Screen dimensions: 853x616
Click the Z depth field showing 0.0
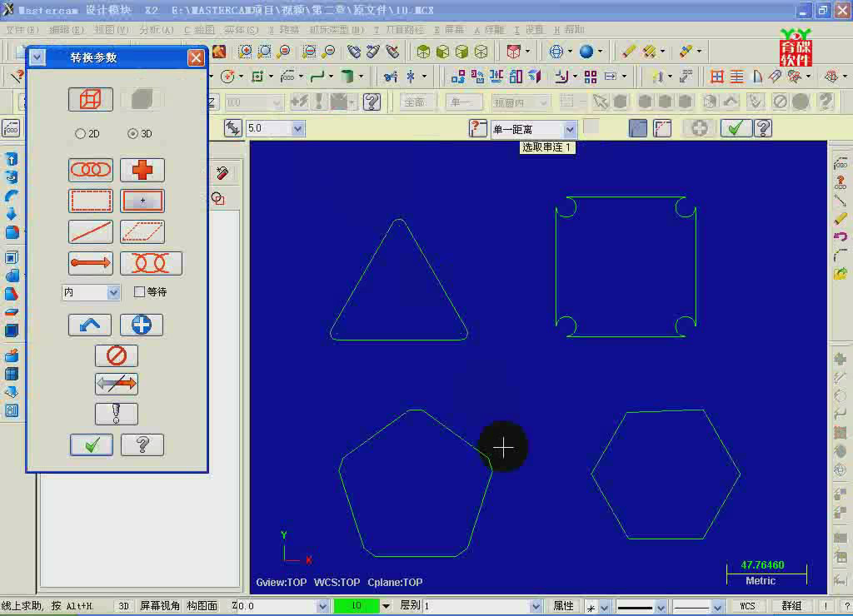(277, 606)
